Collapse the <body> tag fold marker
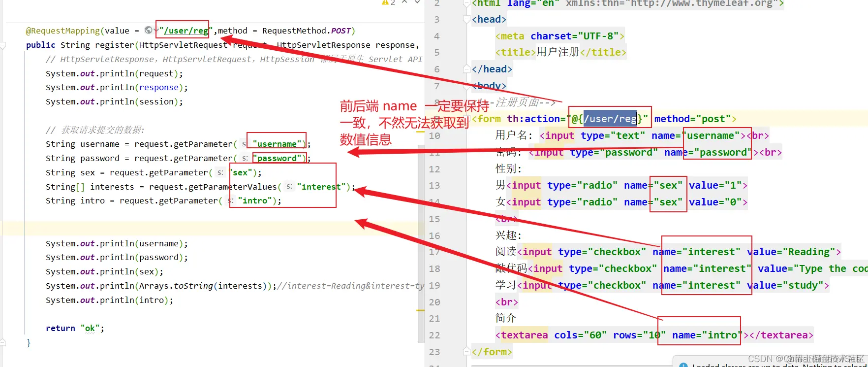 [x=467, y=86]
